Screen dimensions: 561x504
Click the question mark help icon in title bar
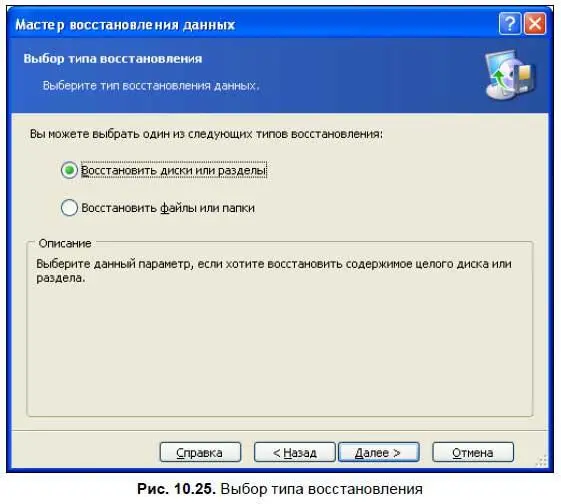click(x=510, y=24)
